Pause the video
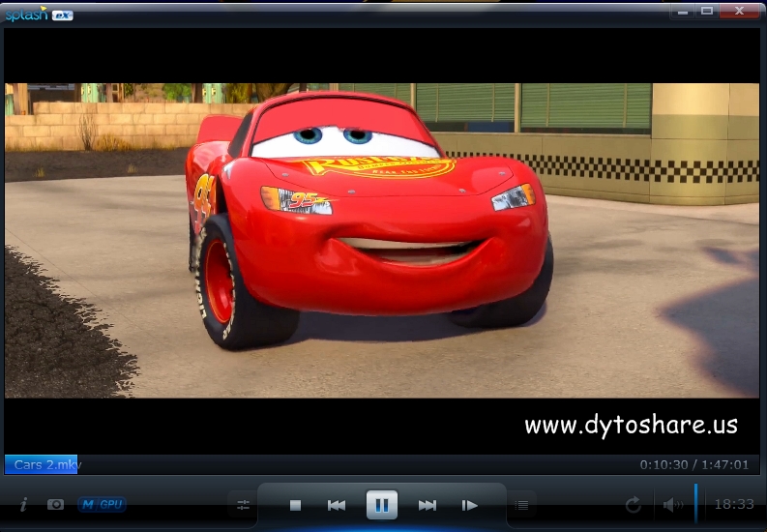The image size is (767, 532). point(382,505)
